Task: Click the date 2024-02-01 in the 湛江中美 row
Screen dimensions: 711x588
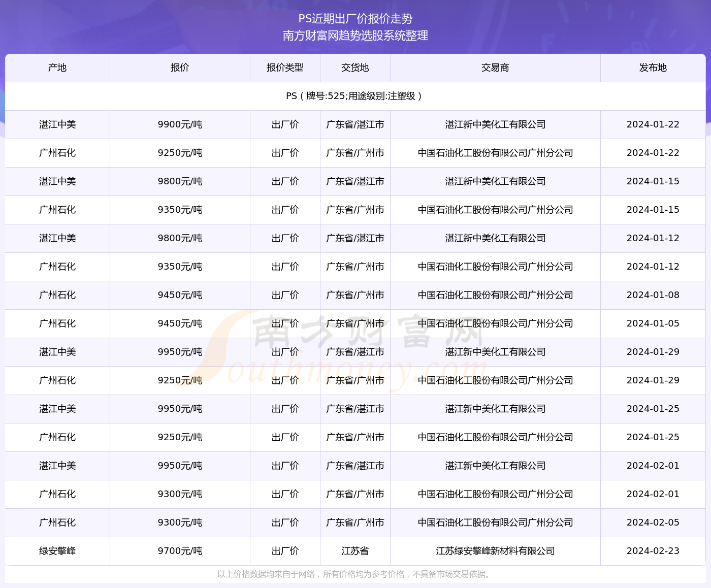Action: click(x=653, y=466)
